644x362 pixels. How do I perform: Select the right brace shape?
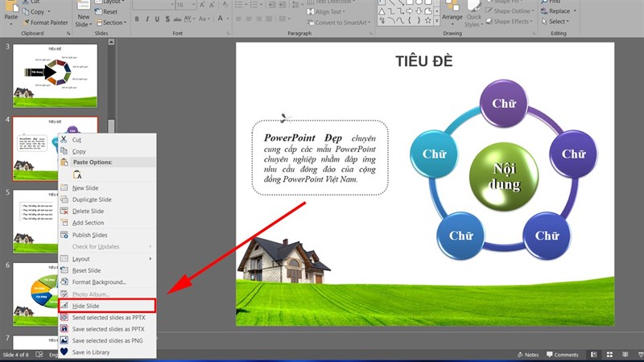[419, 21]
